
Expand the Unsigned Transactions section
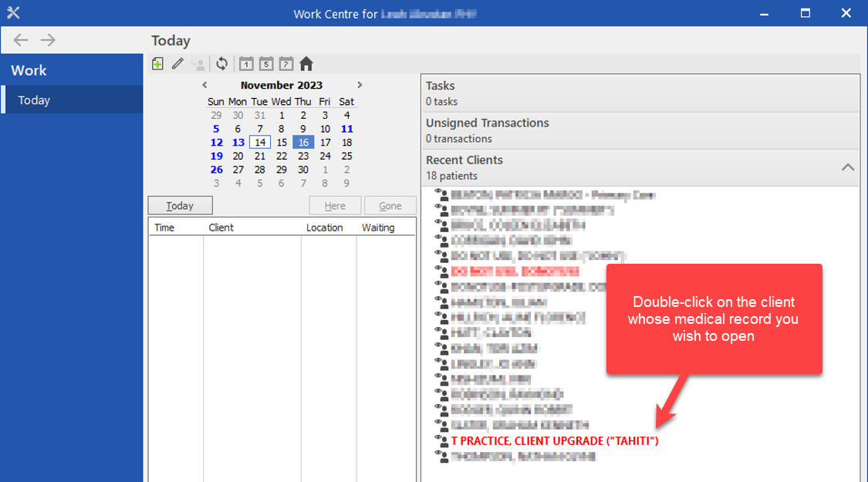(640, 130)
